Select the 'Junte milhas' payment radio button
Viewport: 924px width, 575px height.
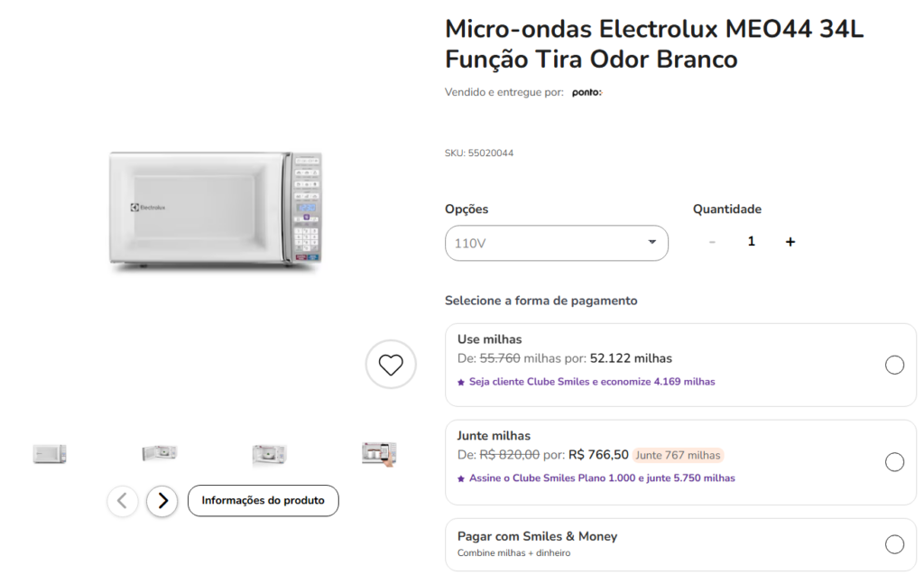(x=894, y=461)
